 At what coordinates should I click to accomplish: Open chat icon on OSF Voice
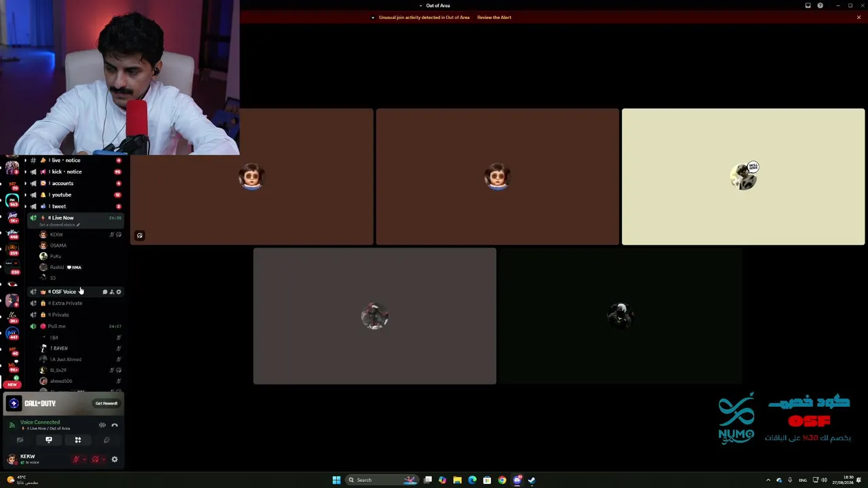pos(104,292)
